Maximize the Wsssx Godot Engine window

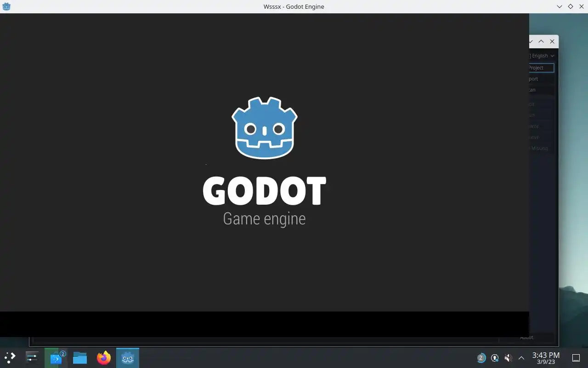click(x=571, y=6)
